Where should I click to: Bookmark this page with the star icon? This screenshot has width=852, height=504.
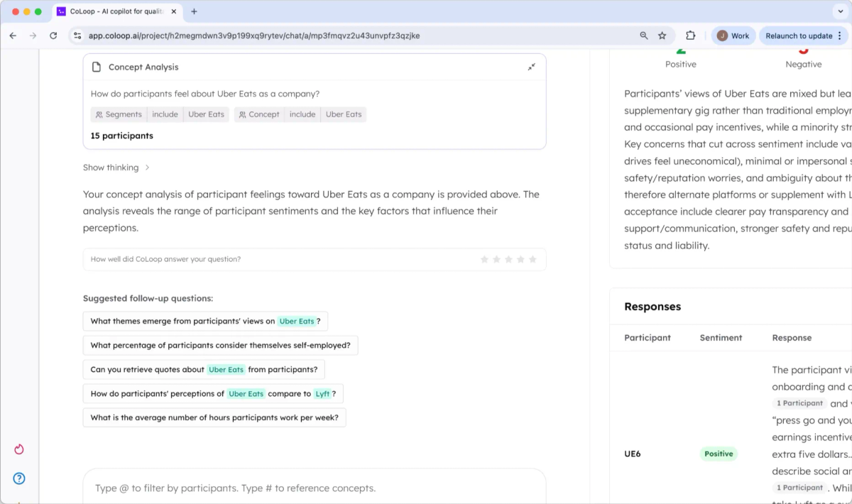[x=662, y=35]
